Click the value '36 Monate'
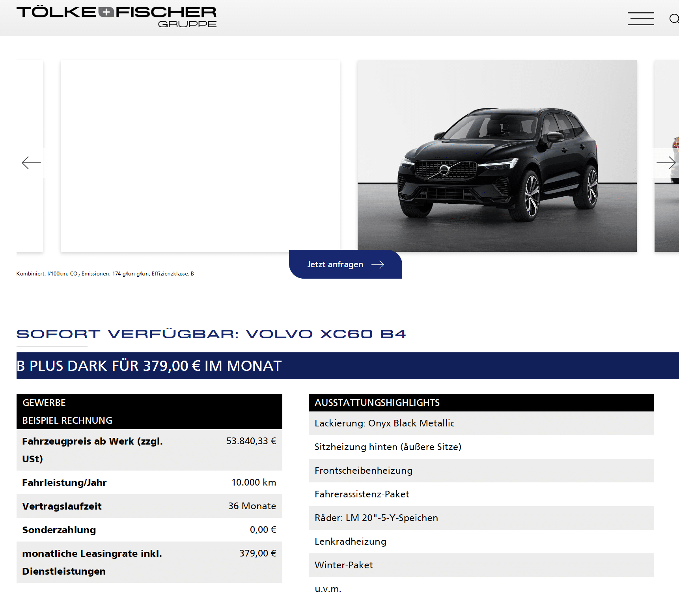This screenshot has width=679, height=616. click(x=252, y=506)
